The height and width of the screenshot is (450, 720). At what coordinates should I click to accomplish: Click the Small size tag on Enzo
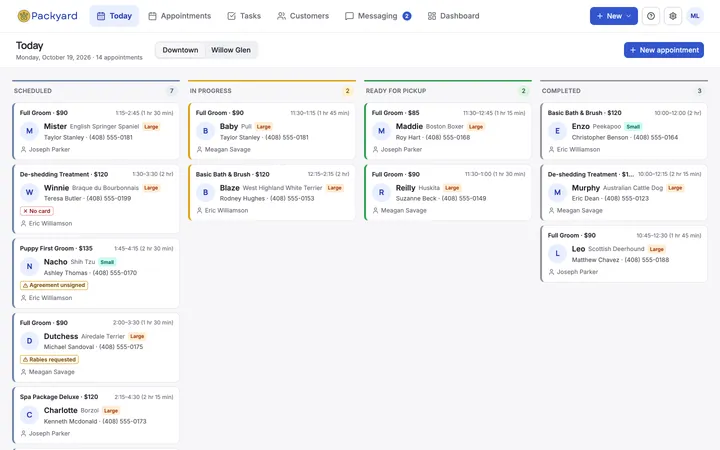[633, 127]
